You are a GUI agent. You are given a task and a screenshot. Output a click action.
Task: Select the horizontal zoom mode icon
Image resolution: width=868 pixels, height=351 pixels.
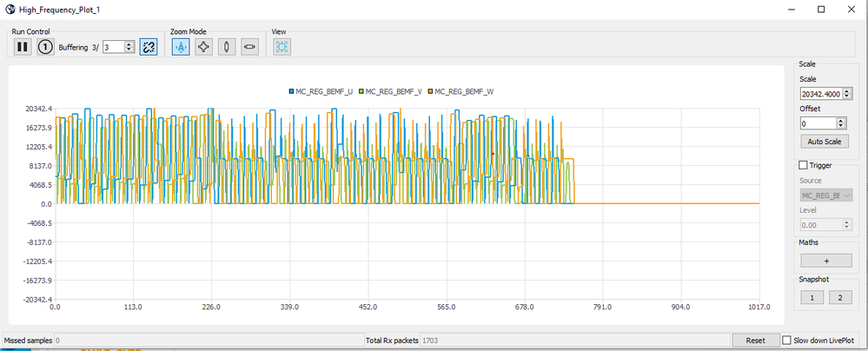249,47
